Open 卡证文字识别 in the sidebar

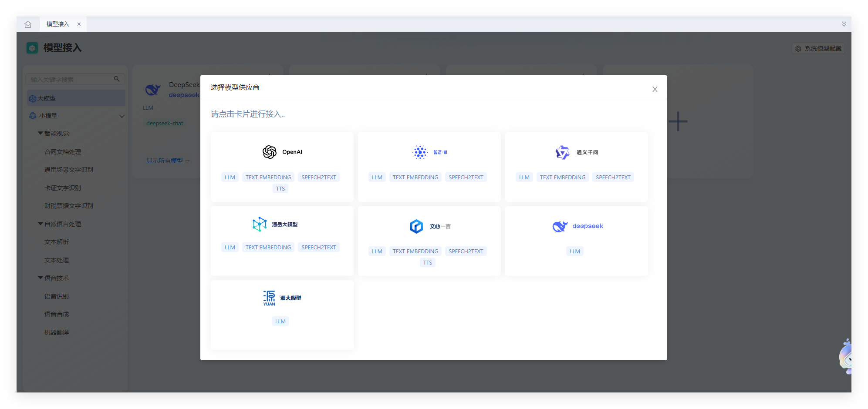click(x=63, y=188)
